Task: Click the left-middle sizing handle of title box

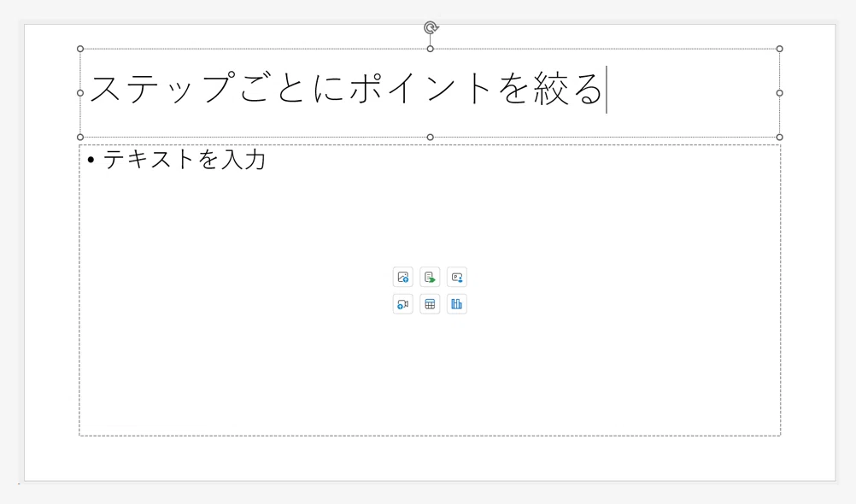Action: (x=80, y=93)
